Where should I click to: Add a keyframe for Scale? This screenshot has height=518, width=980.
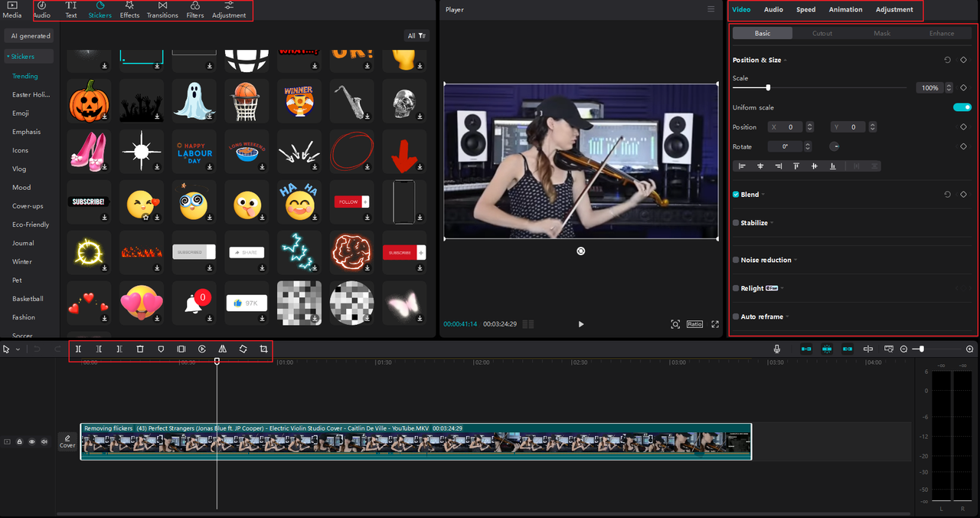point(963,87)
